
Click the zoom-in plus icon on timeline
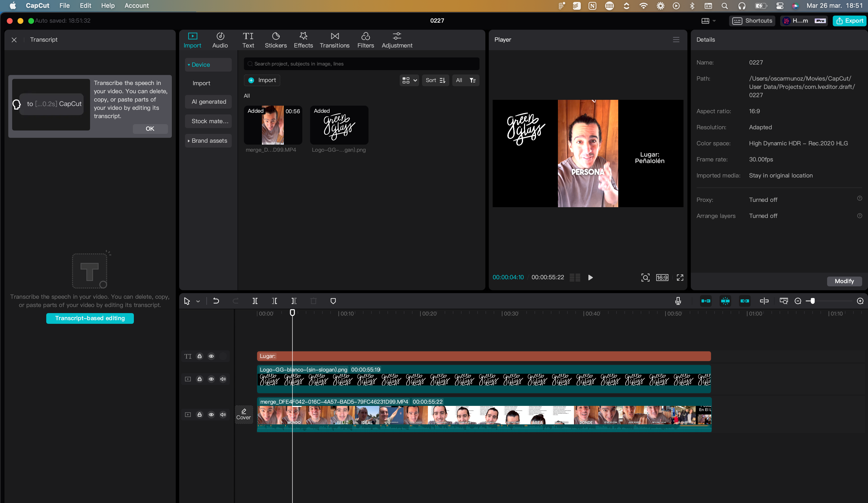pos(860,301)
